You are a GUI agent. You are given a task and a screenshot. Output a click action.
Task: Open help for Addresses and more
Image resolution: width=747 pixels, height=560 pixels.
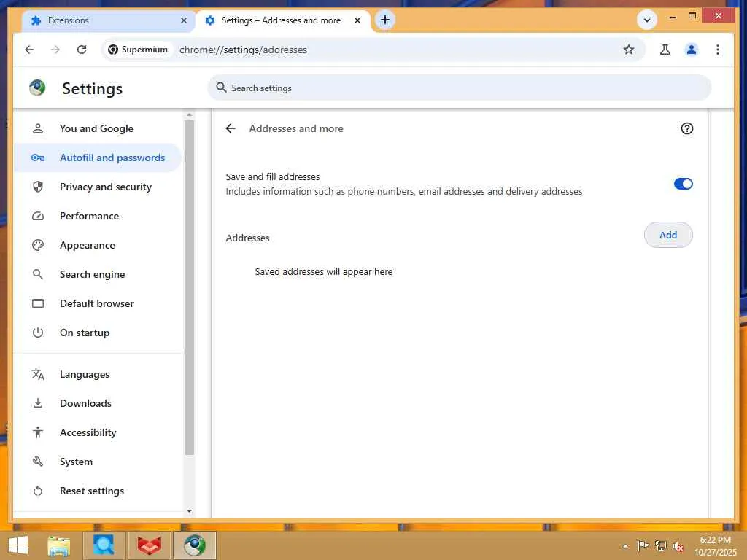686,128
